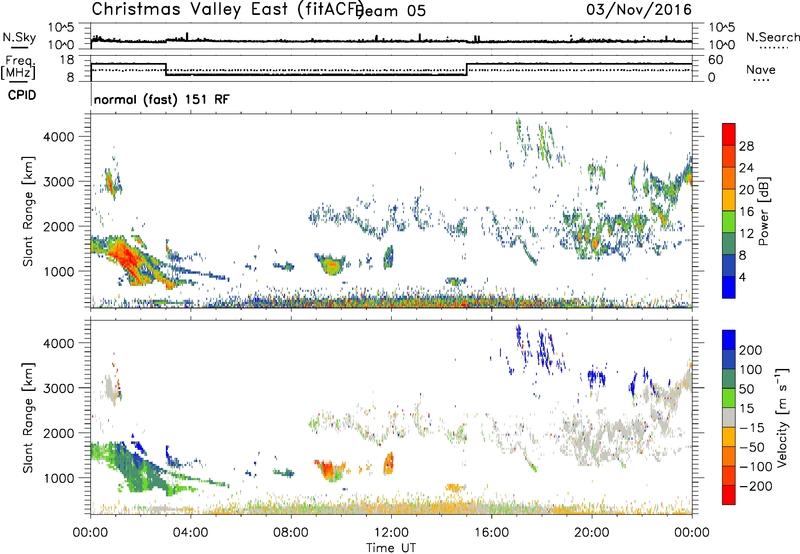Click the date '03/Nov/2016'

point(639,9)
